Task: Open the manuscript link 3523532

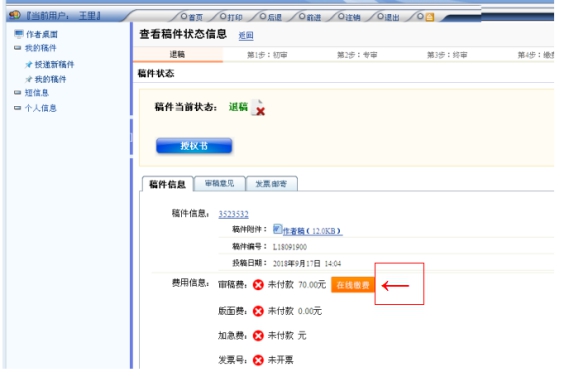Action: coord(233,214)
